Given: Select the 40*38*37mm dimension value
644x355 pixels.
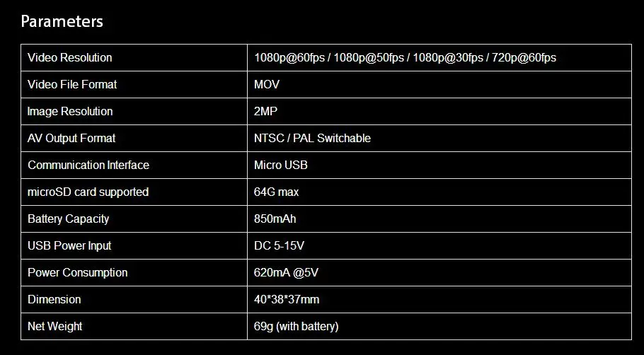Looking at the screenshot, I should coord(287,299).
